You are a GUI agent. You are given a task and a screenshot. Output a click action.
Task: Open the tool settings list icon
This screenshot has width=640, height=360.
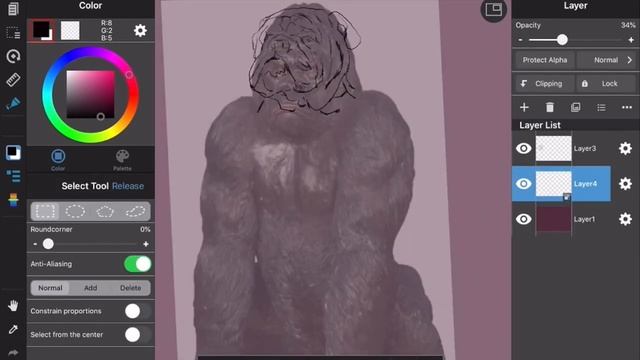[x=13, y=176]
